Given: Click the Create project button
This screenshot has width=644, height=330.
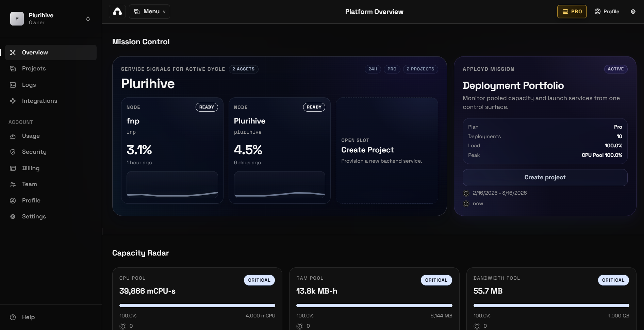Looking at the screenshot, I should tap(545, 178).
